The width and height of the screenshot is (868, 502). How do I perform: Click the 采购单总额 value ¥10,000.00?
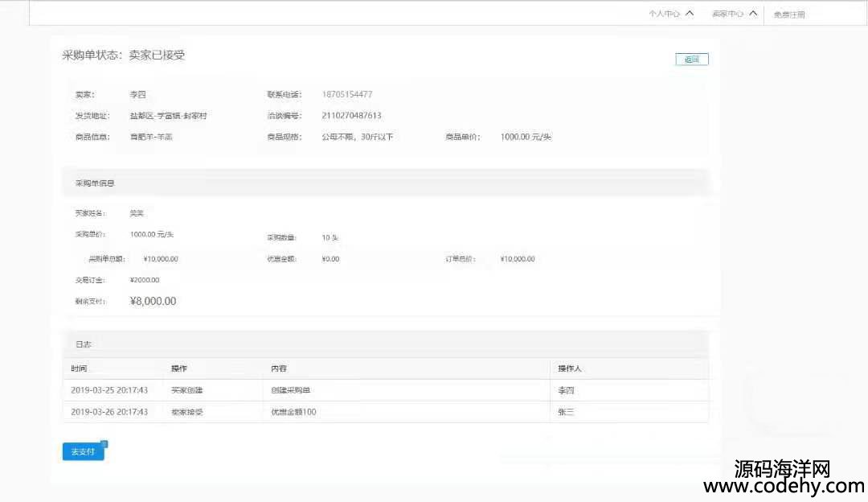pyautogui.click(x=161, y=259)
